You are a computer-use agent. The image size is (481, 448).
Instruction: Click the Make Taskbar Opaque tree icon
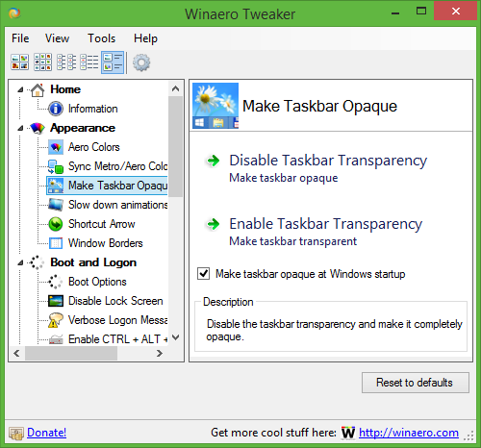pos(56,186)
